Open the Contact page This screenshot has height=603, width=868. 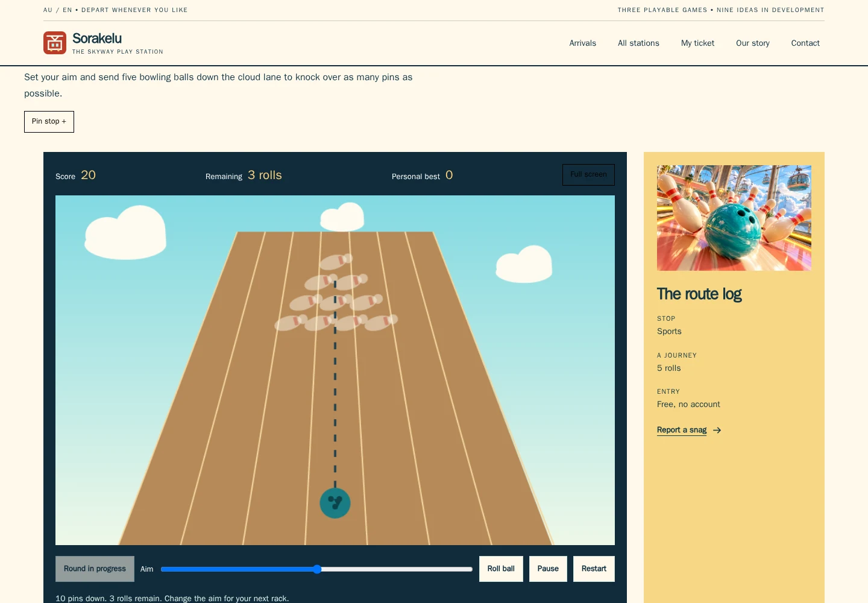click(x=805, y=43)
